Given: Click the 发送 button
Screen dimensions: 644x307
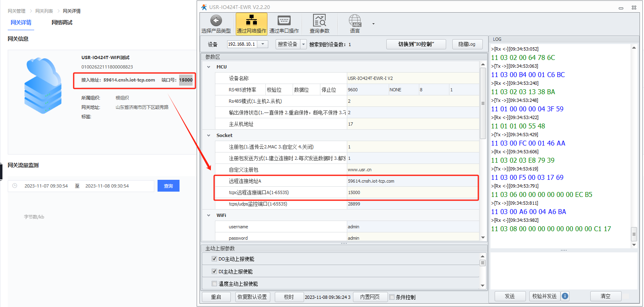Looking at the screenshot, I should [510, 296].
